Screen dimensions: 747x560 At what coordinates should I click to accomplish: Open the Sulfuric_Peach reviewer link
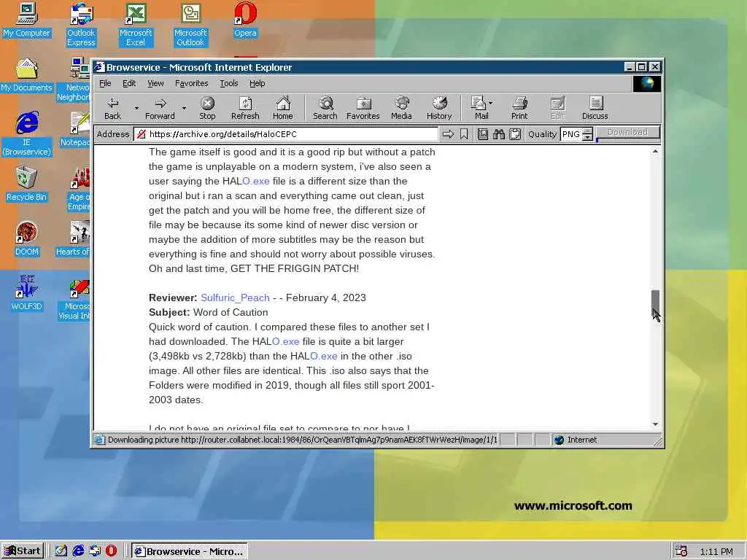click(x=235, y=297)
